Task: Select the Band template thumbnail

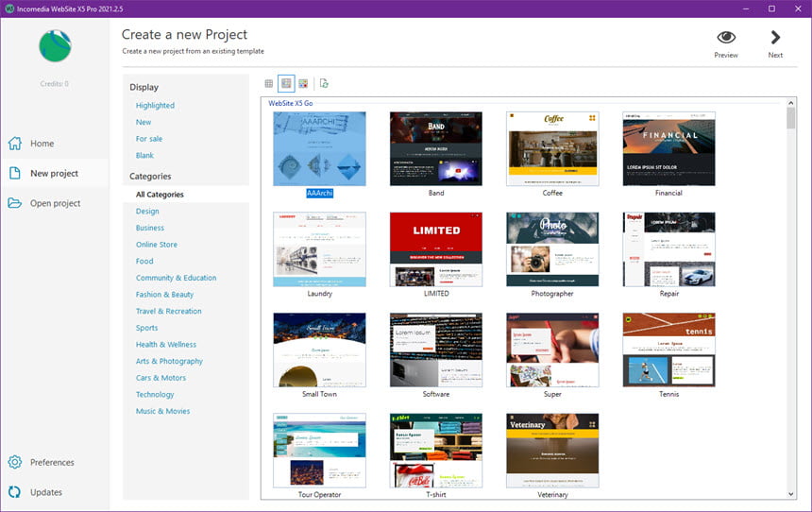Action: click(436, 148)
